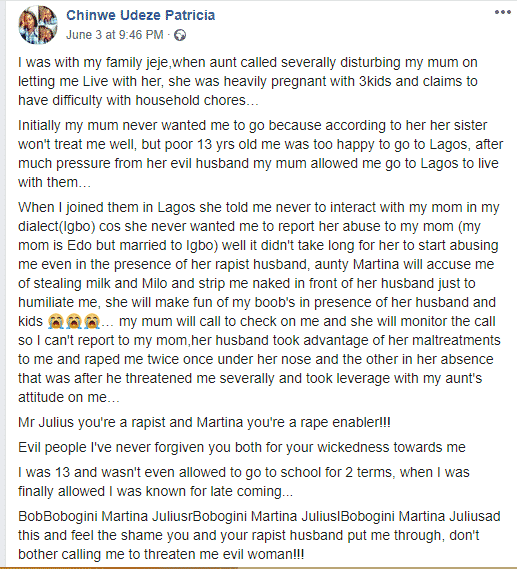Click the first crying face emoji

click(x=56, y=322)
